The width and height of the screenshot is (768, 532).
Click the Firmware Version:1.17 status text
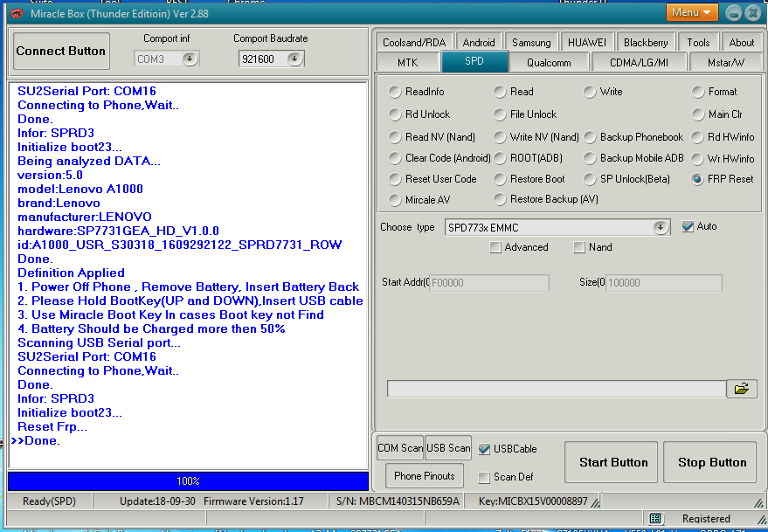point(253,501)
